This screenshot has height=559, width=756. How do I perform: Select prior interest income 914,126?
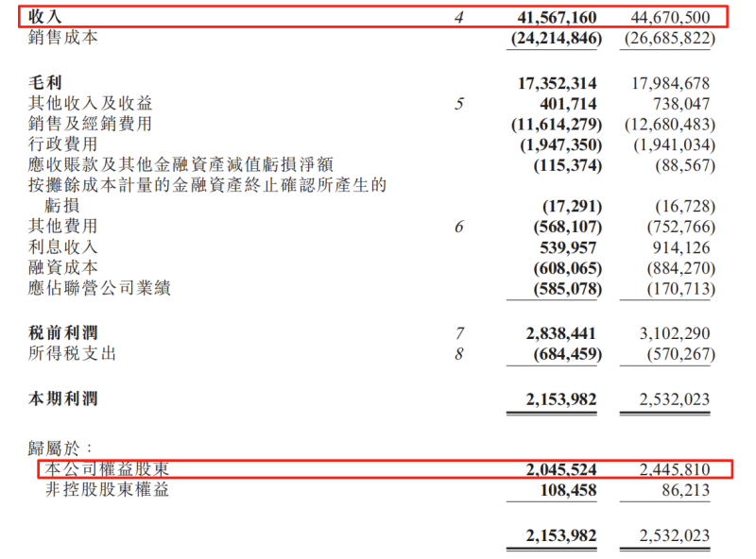[x=681, y=247]
